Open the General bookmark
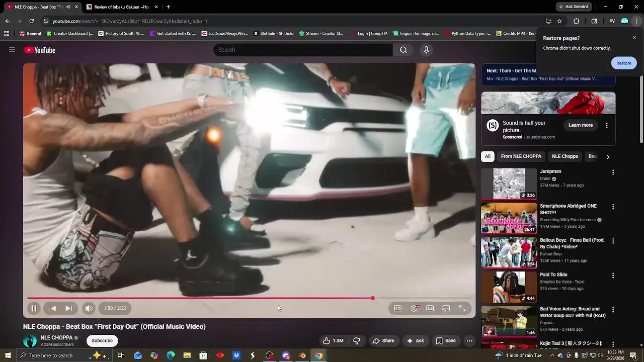644x362 pixels. pyautogui.click(x=30, y=34)
